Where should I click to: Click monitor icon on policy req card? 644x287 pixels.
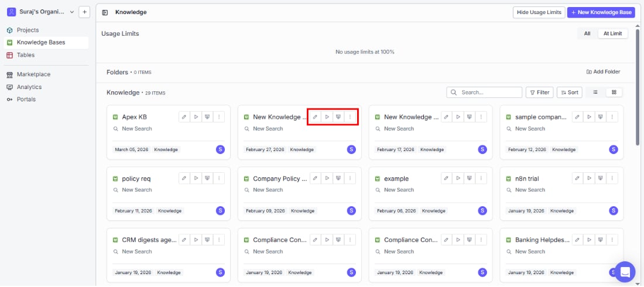click(207, 178)
